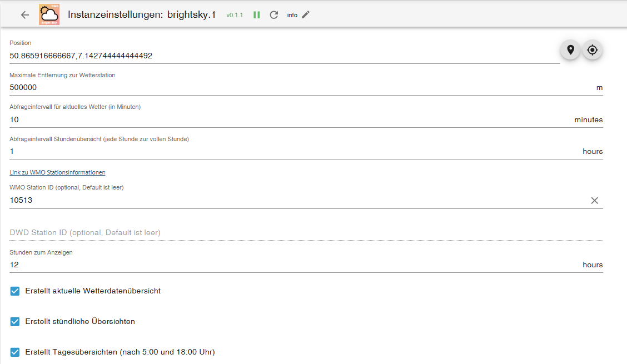Click the Bright Sky adapter logo
The width and height of the screenshot is (627, 364).
click(49, 15)
